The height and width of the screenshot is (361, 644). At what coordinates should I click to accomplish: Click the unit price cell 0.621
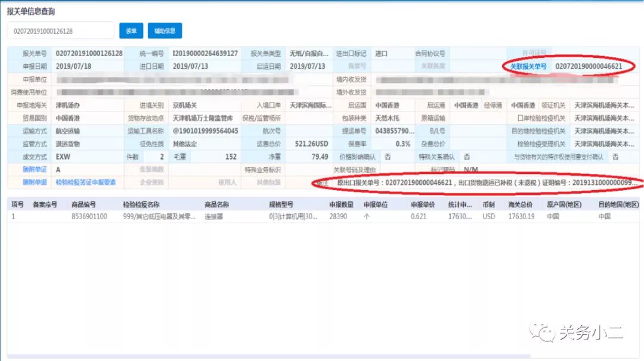pyautogui.click(x=419, y=216)
